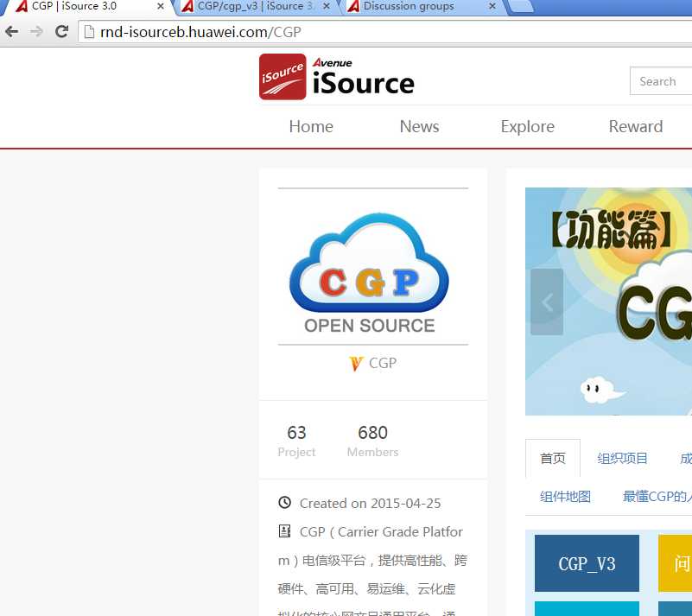Close the Discussion groups browser tab
The width and height of the screenshot is (692, 616).
(492, 6)
